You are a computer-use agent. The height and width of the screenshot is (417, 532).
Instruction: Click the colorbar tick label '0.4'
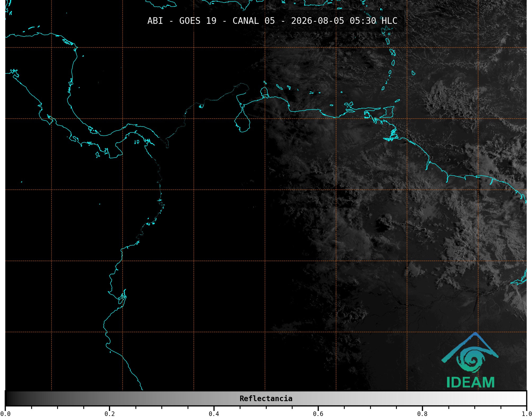tap(214, 414)
